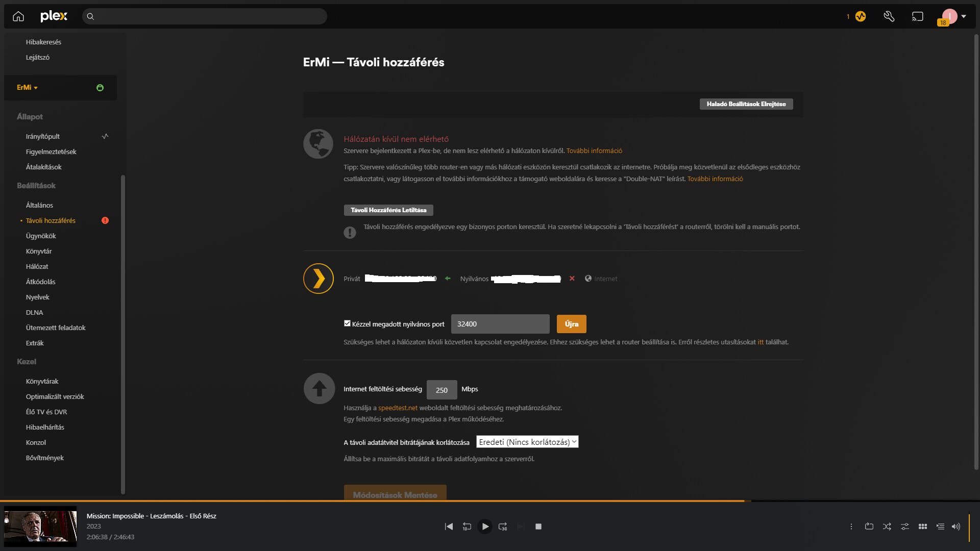The width and height of the screenshot is (980, 551).
Task: Open DLNA settings
Action: click(35, 312)
